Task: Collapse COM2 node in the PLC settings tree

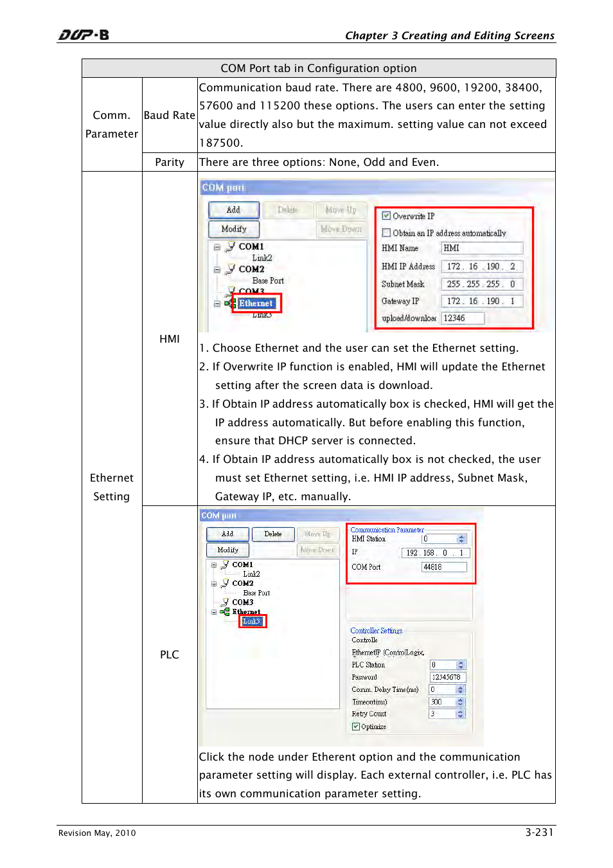Action: [214, 584]
